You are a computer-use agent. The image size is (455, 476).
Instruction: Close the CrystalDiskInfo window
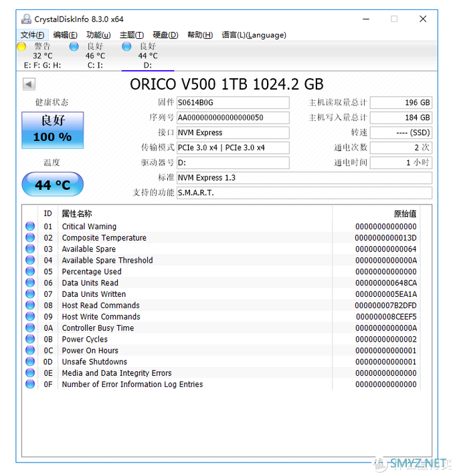click(423, 19)
